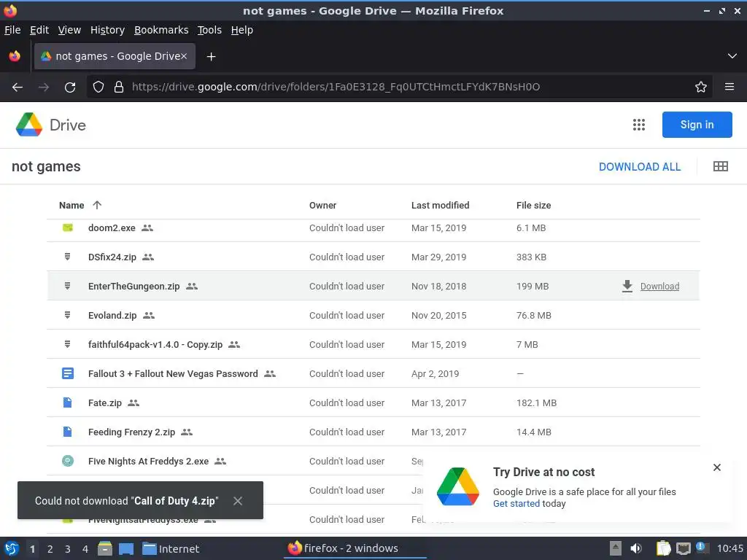The image size is (747, 560).
Task: Click the Fallout password document icon
Action: pyautogui.click(x=68, y=373)
